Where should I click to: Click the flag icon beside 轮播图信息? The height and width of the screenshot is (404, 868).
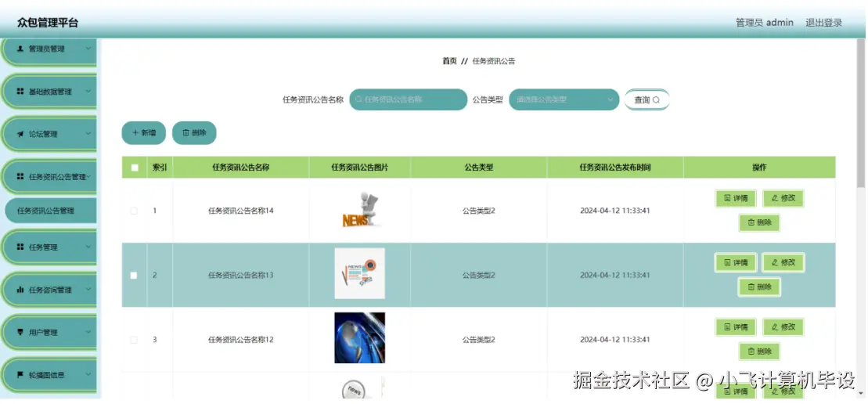tap(20, 375)
